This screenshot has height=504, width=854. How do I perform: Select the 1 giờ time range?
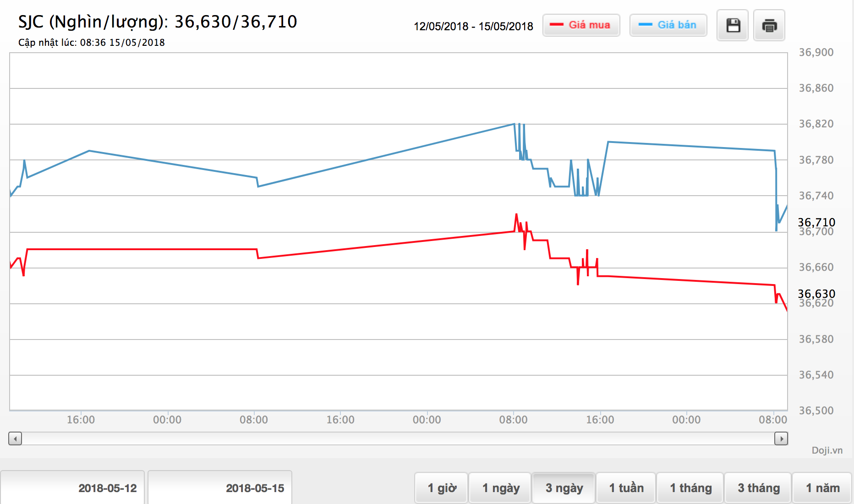pyautogui.click(x=442, y=488)
